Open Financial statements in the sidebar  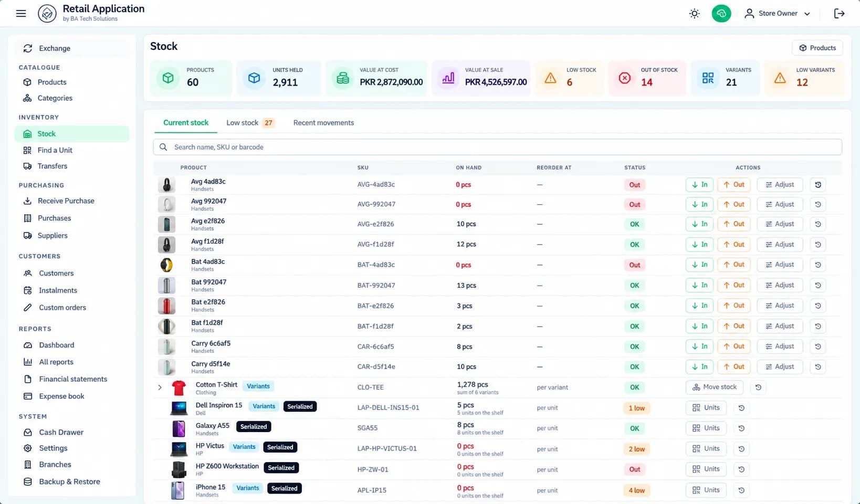(72, 379)
